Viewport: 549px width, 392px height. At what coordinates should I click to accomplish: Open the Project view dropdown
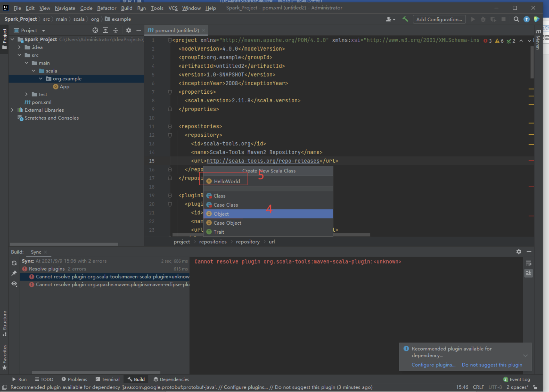click(x=43, y=30)
